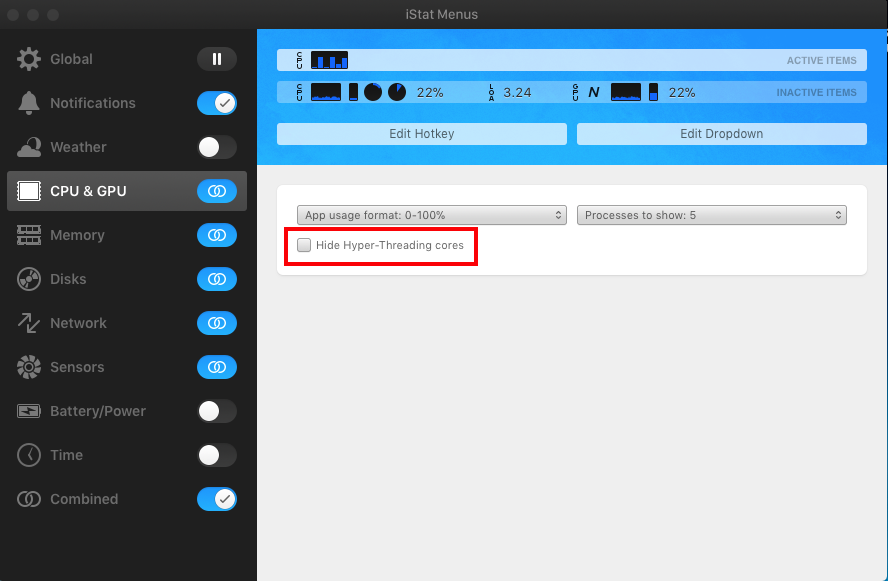
Task: Select the second CPU pie chart item
Action: click(397, 92)
